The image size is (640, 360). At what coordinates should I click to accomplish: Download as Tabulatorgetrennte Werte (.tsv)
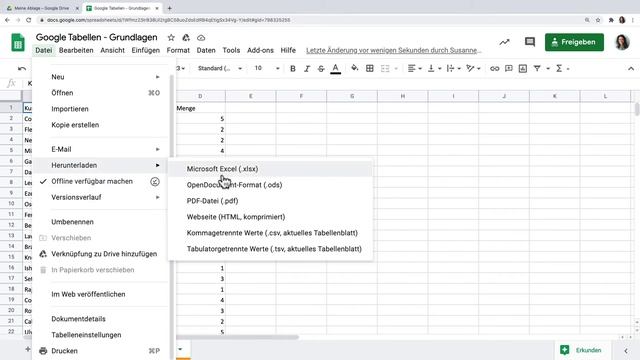point(270,249)
